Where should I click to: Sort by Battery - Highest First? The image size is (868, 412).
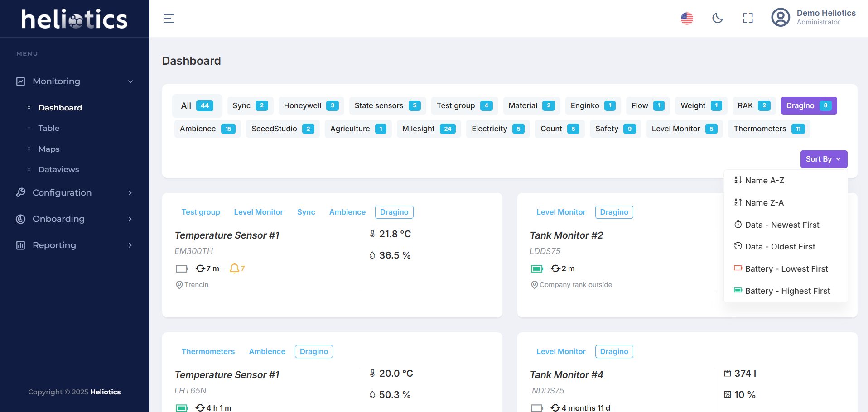[786, 291]
